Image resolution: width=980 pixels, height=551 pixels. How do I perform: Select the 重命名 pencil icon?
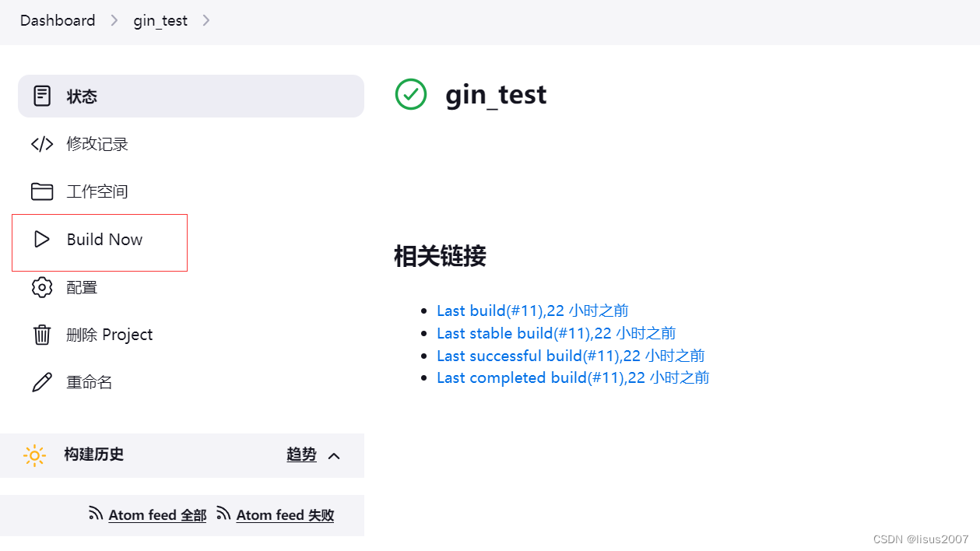coord(42,381)
